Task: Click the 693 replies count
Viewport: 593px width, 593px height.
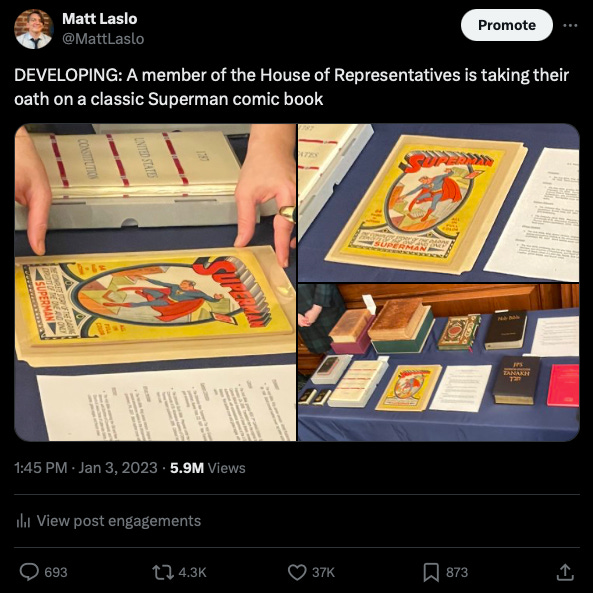Action: [56, 572]
